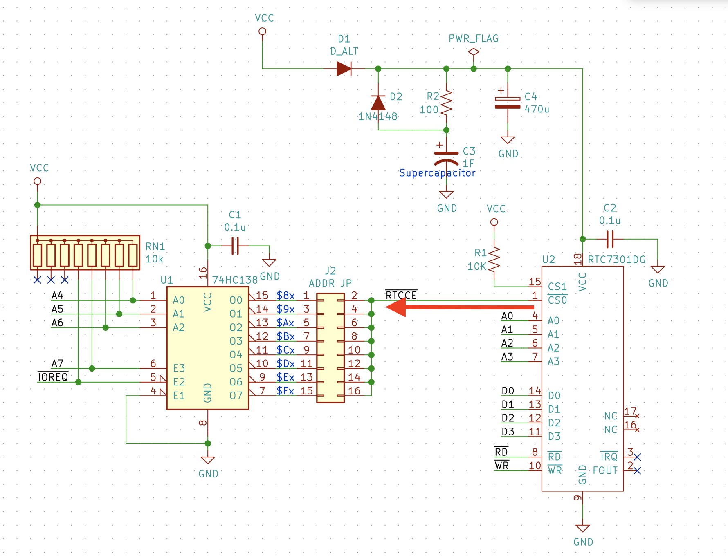Select the A5 net label

57,309
